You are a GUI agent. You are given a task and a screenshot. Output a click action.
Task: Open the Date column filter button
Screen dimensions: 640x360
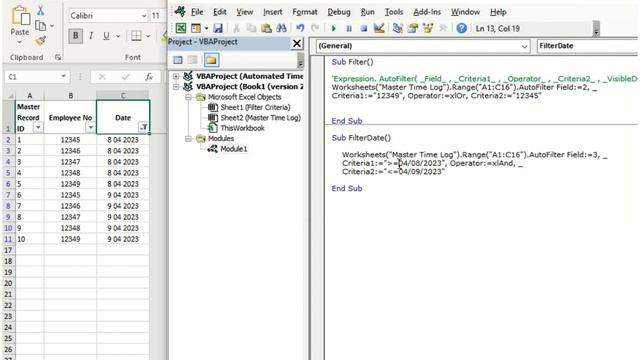pos(143,127)
